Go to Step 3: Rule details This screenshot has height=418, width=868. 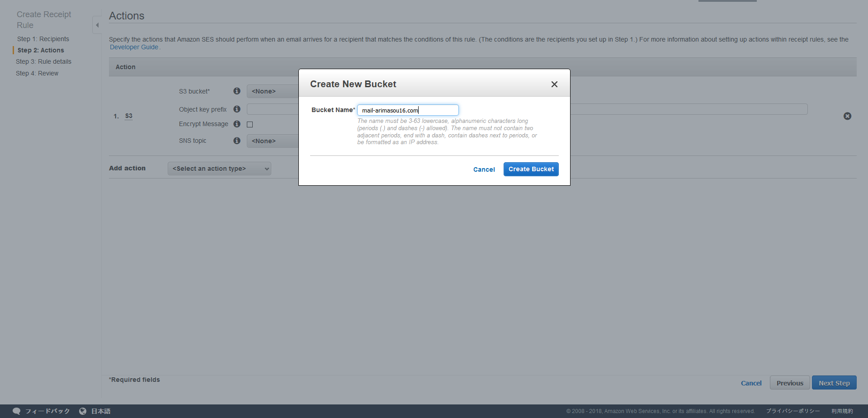(43, 61)
